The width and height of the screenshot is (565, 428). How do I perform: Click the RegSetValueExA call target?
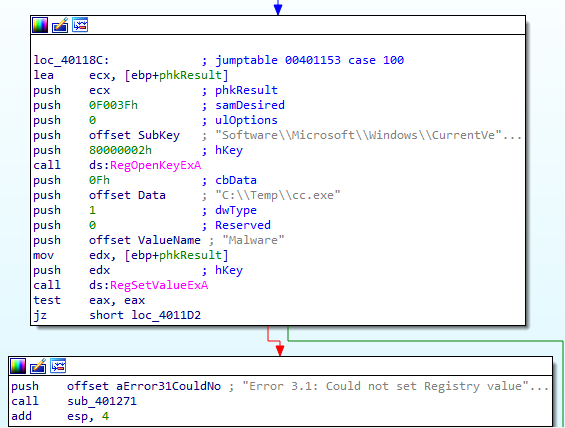159,285
